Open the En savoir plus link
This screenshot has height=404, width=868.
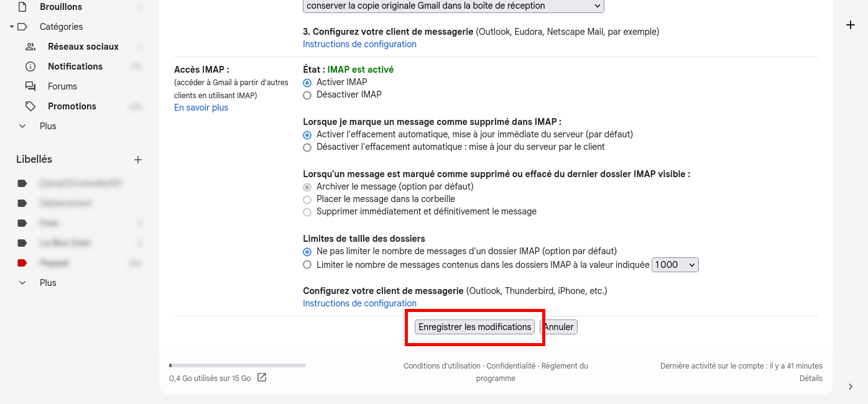[201, 108]
